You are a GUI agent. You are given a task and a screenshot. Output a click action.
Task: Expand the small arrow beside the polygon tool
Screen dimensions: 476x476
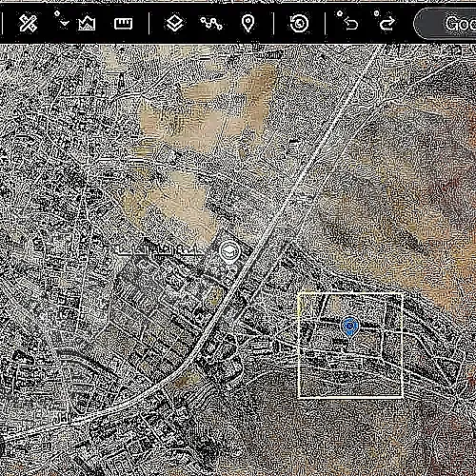[x=65, y=23]
